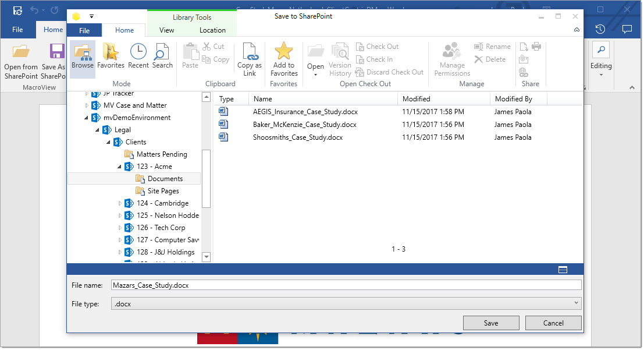Collapse the 123 - Acme tree node
Viewport: 644px width, 350px height.
pyautogui.click(x=120, y=166)
